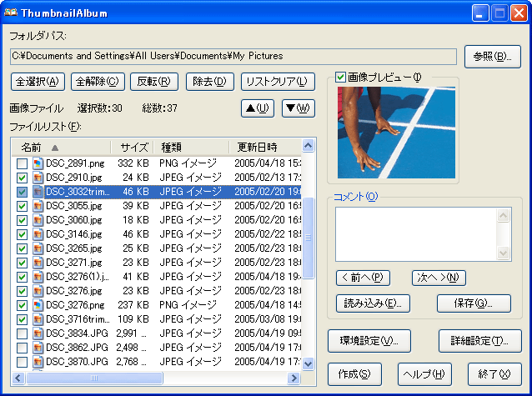This screenshot has width=532, height=396.
Task: Move selected item up with ▲(U)
Action: point(257,108)
